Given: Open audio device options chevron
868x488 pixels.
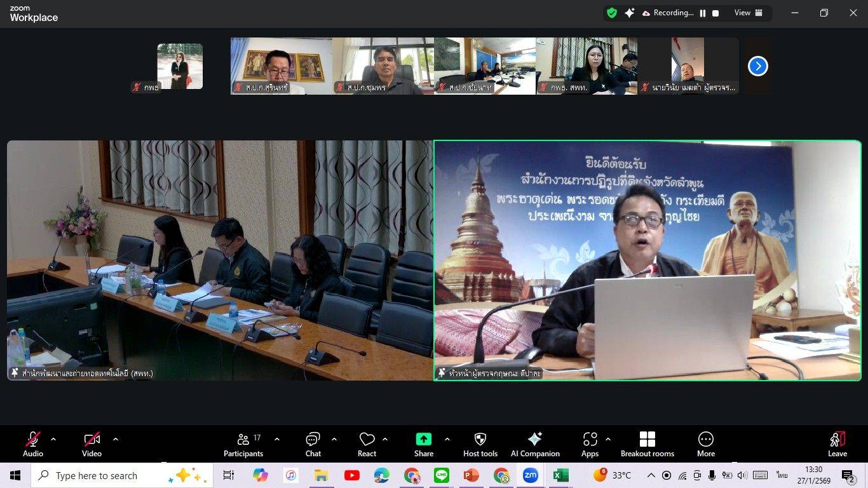Looking at the screenshot, I should pyautogui.click(x=53, y=439).
